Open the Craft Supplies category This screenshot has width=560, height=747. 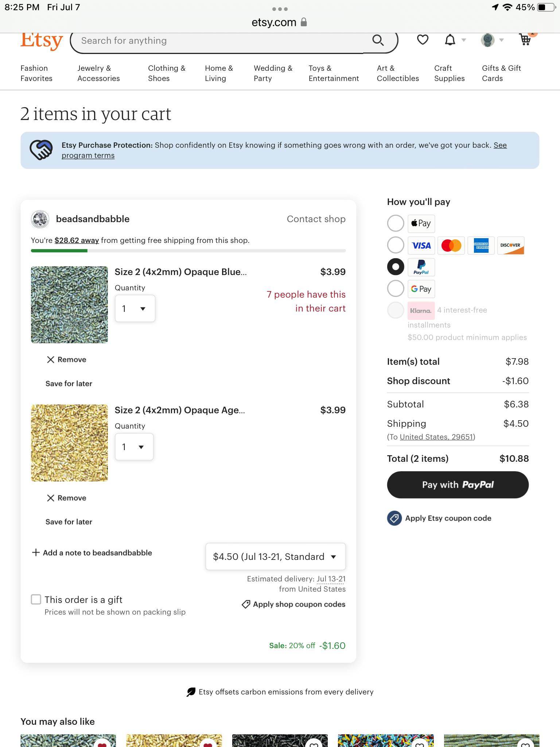pyautogui.click(x=449, y=73)
